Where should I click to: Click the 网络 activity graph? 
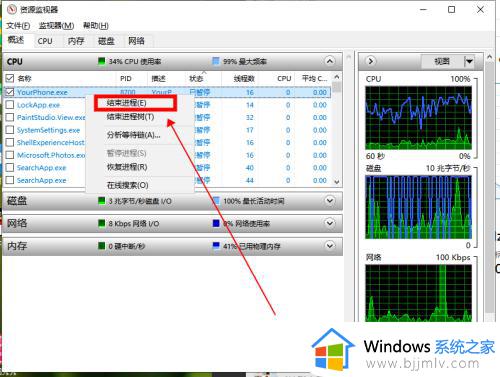click(418, 293)
